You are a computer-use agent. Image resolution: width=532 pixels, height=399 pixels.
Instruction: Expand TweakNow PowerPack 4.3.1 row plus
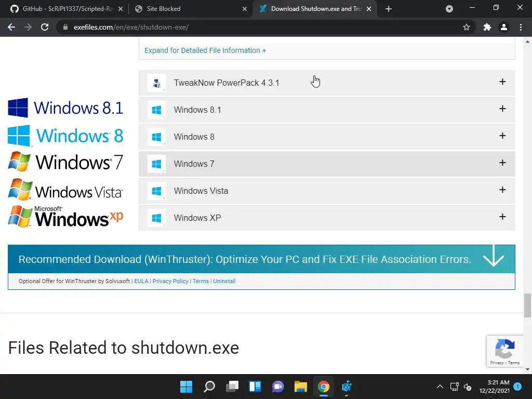coord(502,82)
